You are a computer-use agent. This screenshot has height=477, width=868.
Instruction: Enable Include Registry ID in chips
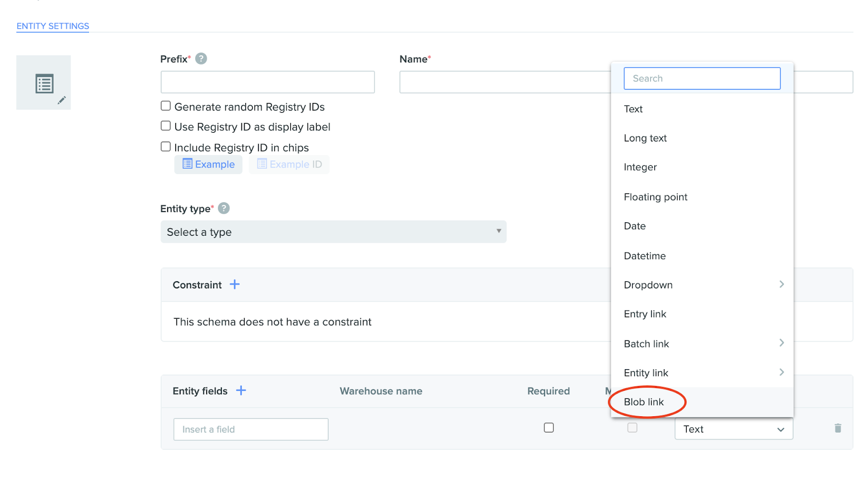click(166, 146)
